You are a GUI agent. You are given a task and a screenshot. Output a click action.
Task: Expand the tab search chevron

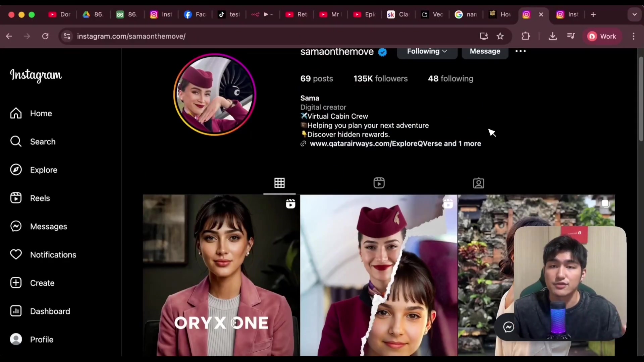tap(634, 14)
